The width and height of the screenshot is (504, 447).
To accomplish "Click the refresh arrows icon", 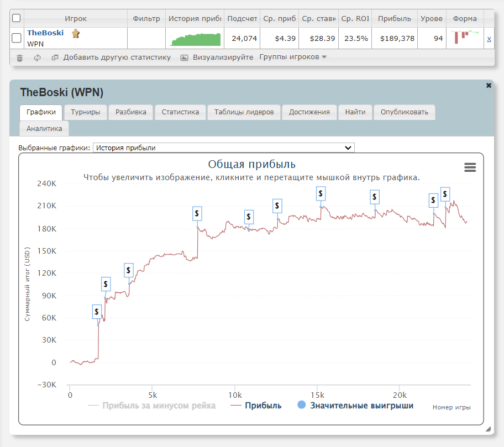I will [38, 57].
